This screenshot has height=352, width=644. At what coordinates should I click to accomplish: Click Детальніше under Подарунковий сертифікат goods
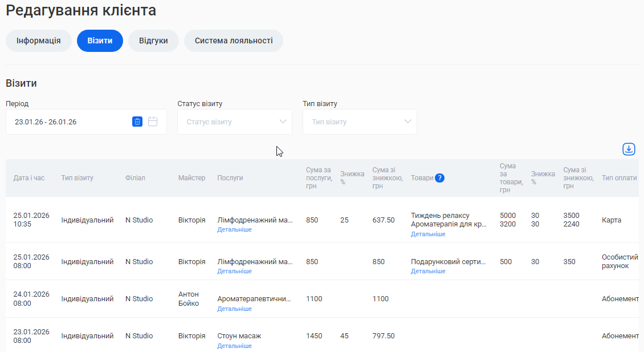click(x=428, y=272)
